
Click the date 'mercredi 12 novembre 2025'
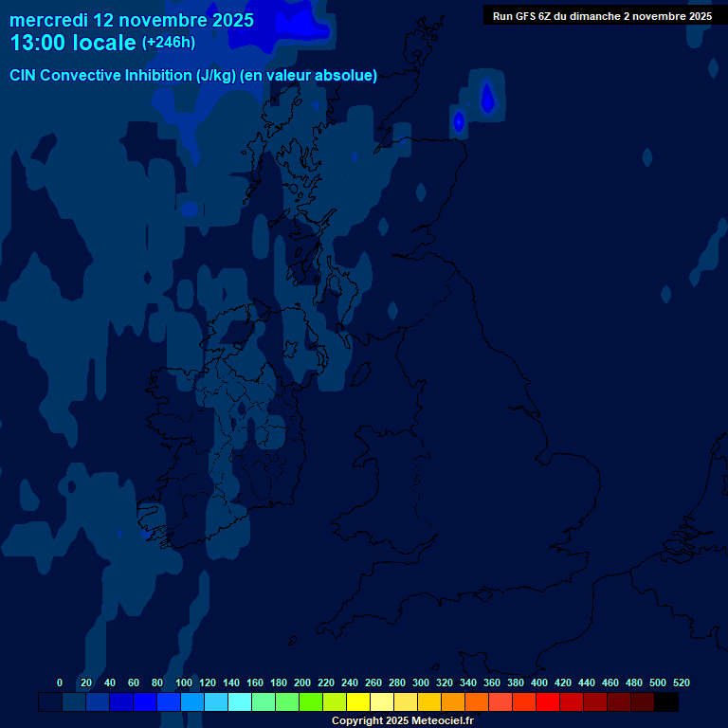tap(132, 20)
